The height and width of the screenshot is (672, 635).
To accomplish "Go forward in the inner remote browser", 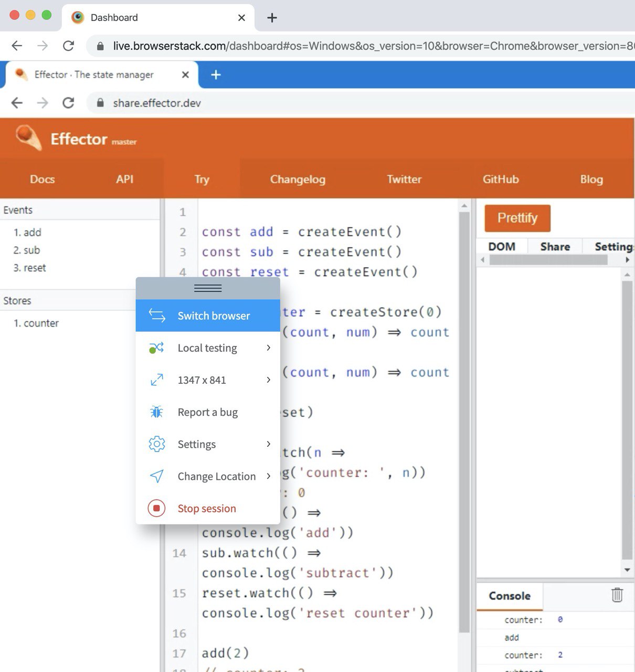I will 43,102.
